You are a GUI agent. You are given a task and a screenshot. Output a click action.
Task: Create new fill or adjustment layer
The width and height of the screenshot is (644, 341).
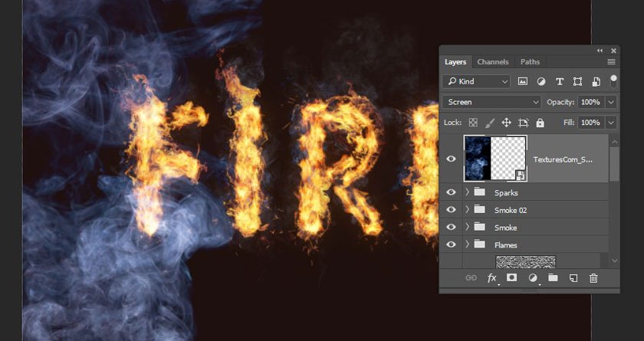(x=533, y=278)
